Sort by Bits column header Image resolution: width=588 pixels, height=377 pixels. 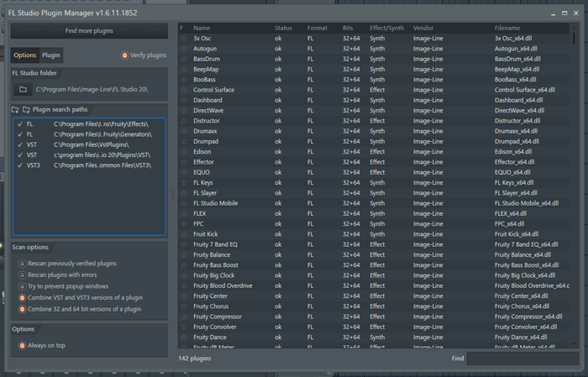pos(348,28)
